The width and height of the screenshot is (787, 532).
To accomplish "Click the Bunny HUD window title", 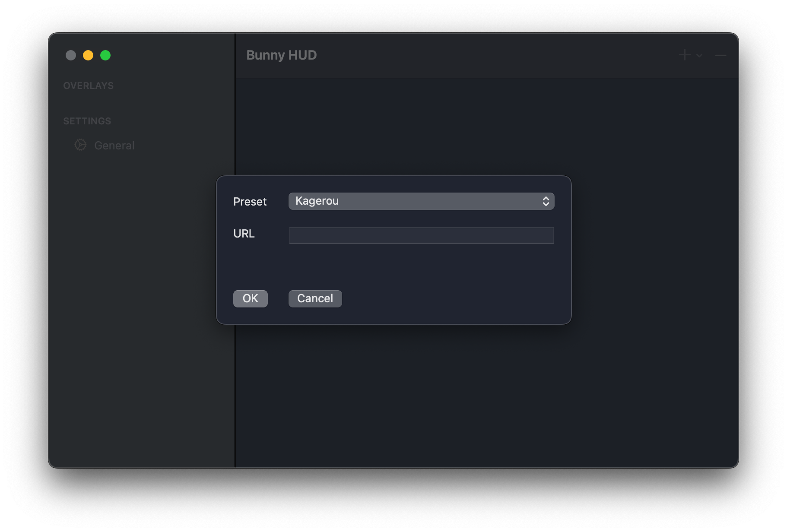I will coord(282,55).
